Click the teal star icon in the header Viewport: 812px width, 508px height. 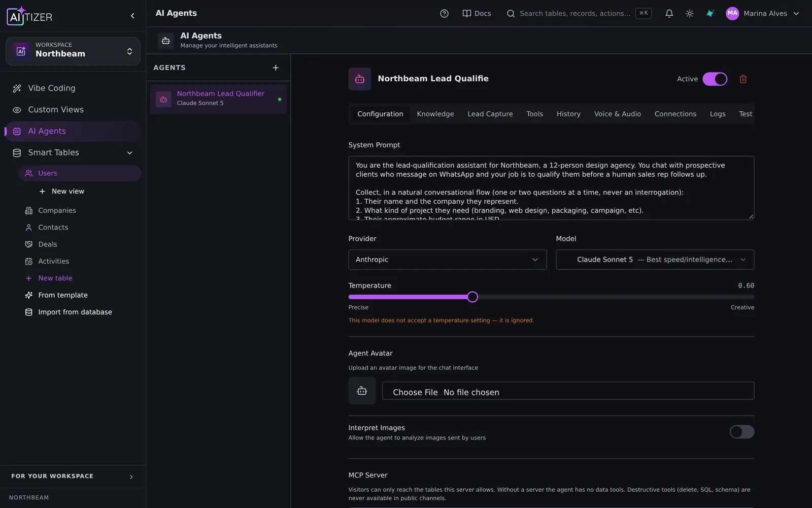(x=710, y=14)
